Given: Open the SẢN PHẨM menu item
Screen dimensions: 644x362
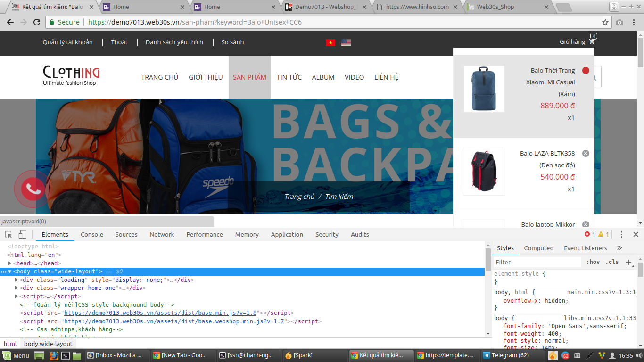Looking at the screenshot, I should pyautogui.click(x=249, y=77).
